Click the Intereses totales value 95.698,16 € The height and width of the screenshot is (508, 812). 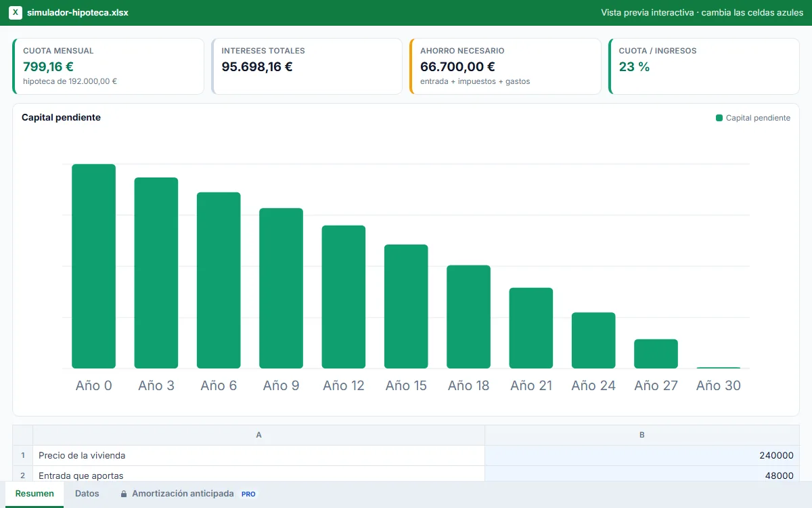point(257,66)
